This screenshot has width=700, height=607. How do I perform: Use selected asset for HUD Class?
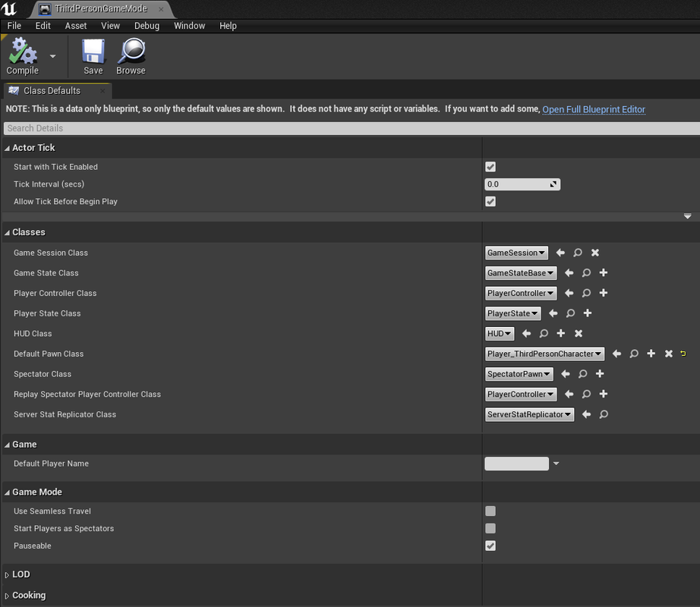point(526,334)
